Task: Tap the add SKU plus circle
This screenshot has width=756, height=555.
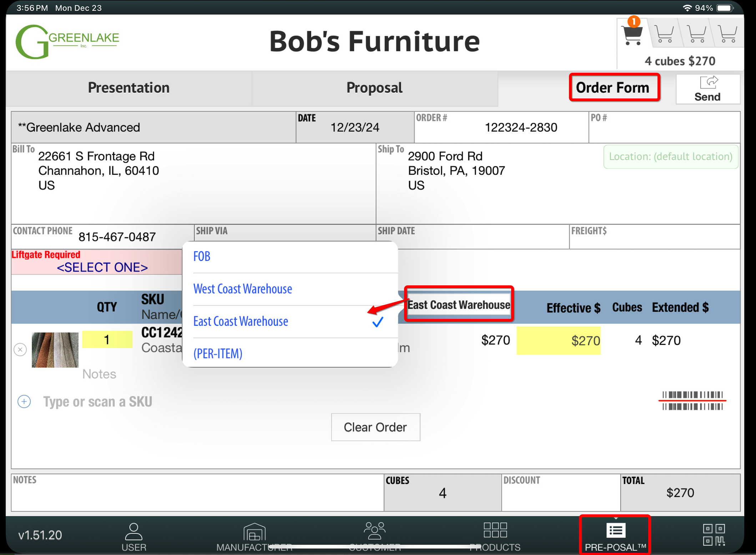Action: click(24, 402)
